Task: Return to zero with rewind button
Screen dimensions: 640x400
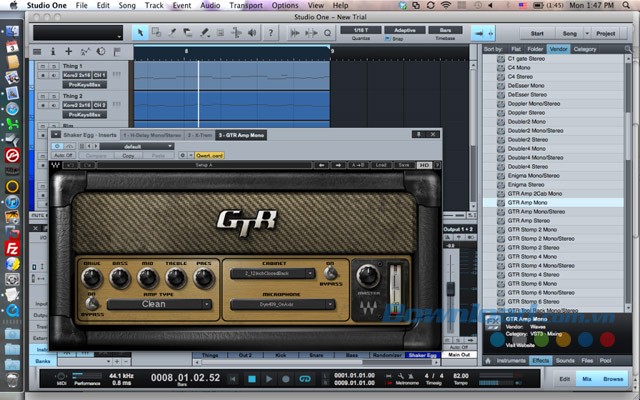Action: 233,379
